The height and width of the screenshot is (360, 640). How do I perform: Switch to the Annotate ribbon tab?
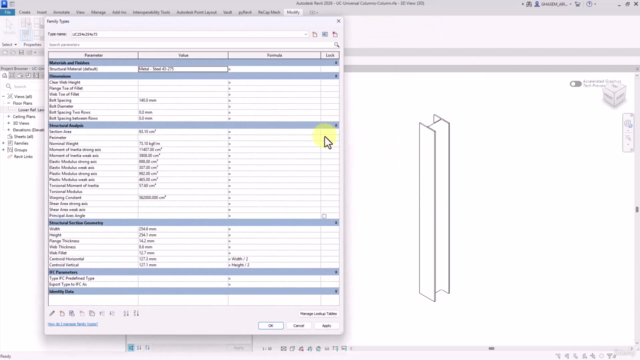click(61, 12)
